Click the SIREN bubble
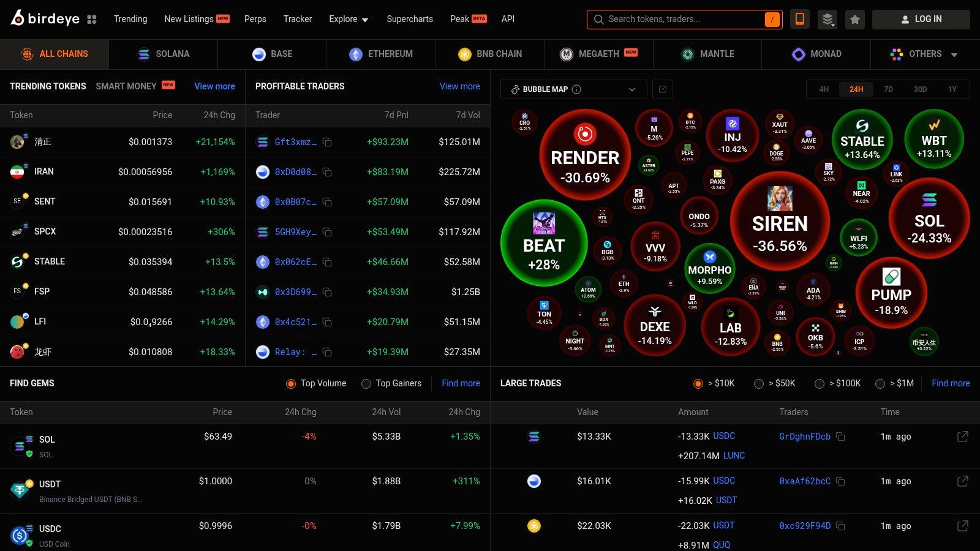Image resolution: width=980 pixels, height=551 pixels. click(780, 222)
